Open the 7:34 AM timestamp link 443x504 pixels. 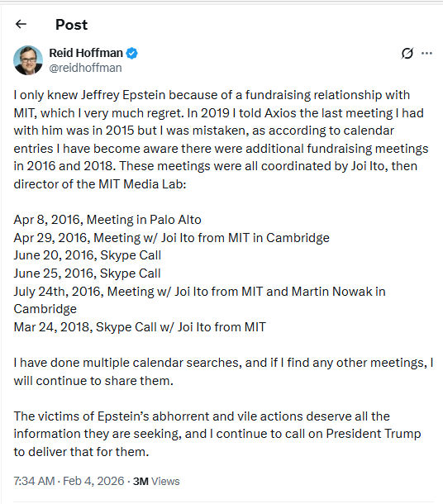click(x=34, y=481)
